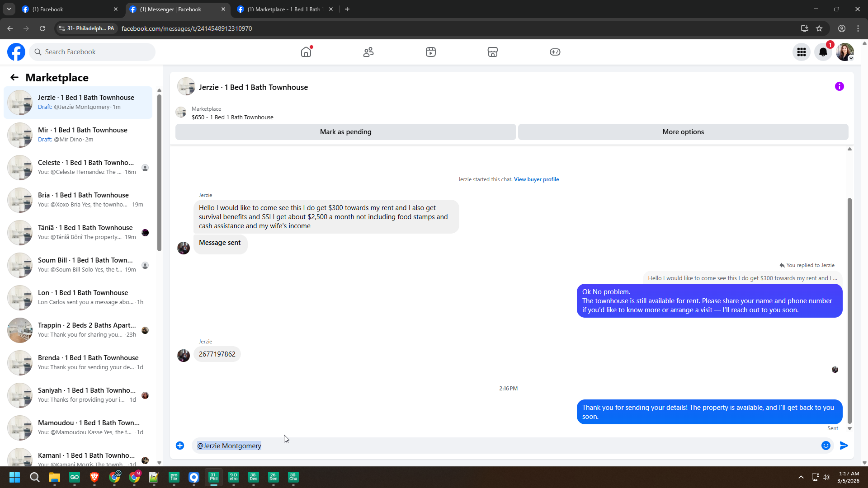Viewport: 868px width, 488px height.
Task: Open the Soum Bill conversation
Action: click(x=78, y=265)
